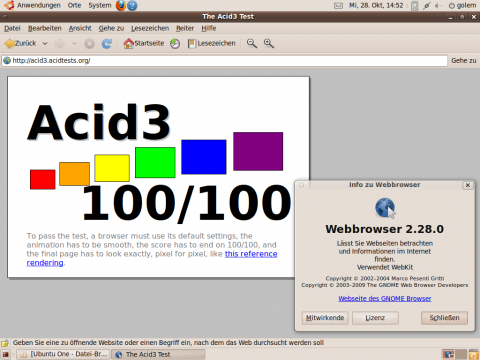Open the System panel menu
Screen dimensions: 480x360
pos(100,5)
